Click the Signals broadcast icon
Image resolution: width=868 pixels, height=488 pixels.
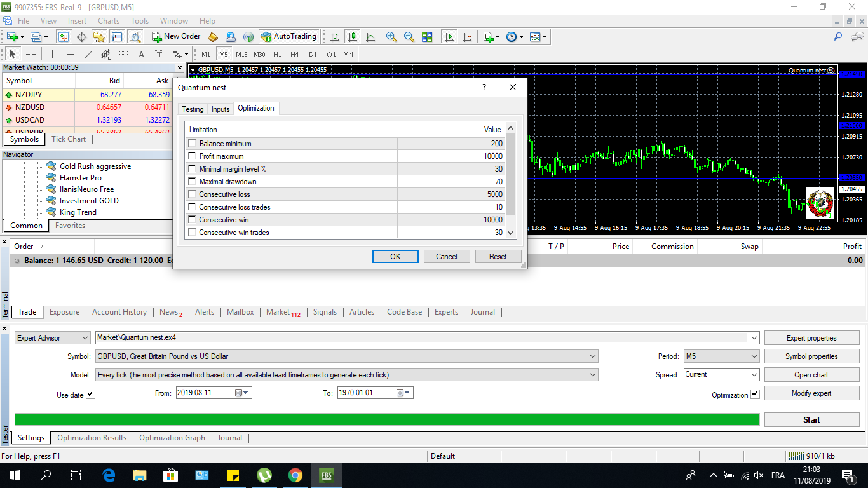[248, 37]
